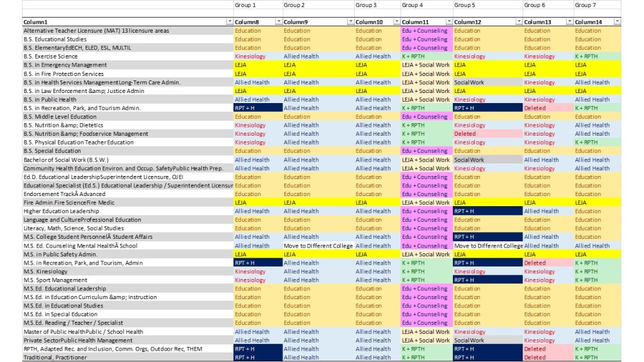Expand the Column11 filter dropdown
Screen dimensions: 644x362
click(448, 22)
